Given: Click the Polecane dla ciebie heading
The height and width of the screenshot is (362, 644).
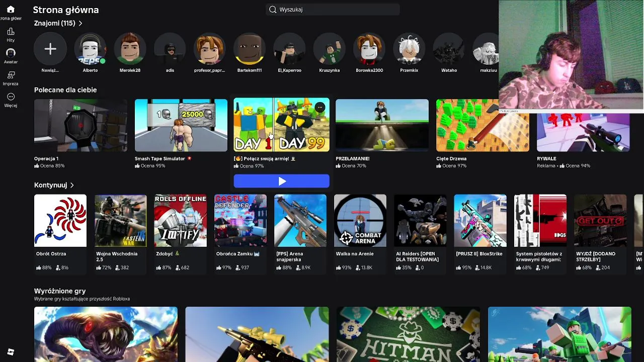Looking at the screenshot, I should click(x=65, y=90).
